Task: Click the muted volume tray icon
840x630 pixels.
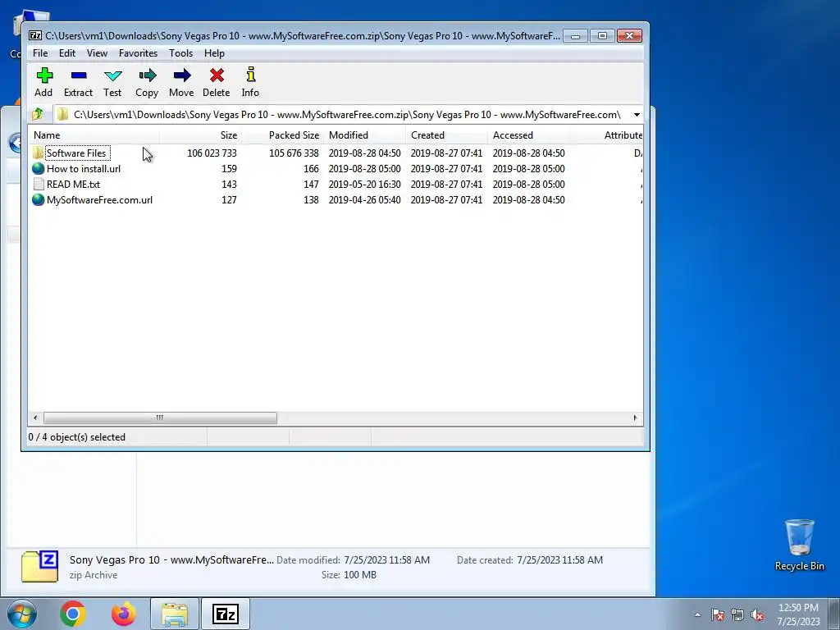Action: (x=757, y=614)
